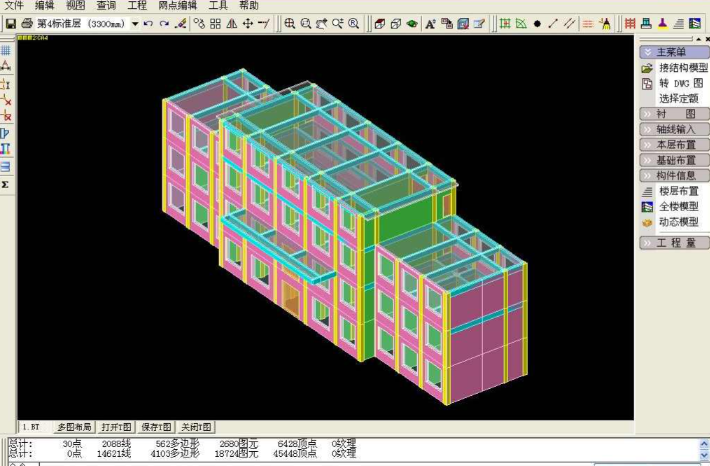This screenshot has height=466, width=710.
Task: Select 动态模型 dynamic model option
Action: pyautogui.click(x=678, y=222)
